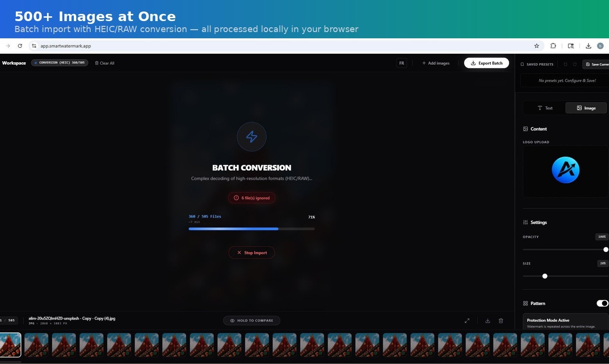
Task: Click the fullscreen expand icon
Action: [x=467, y=321]
